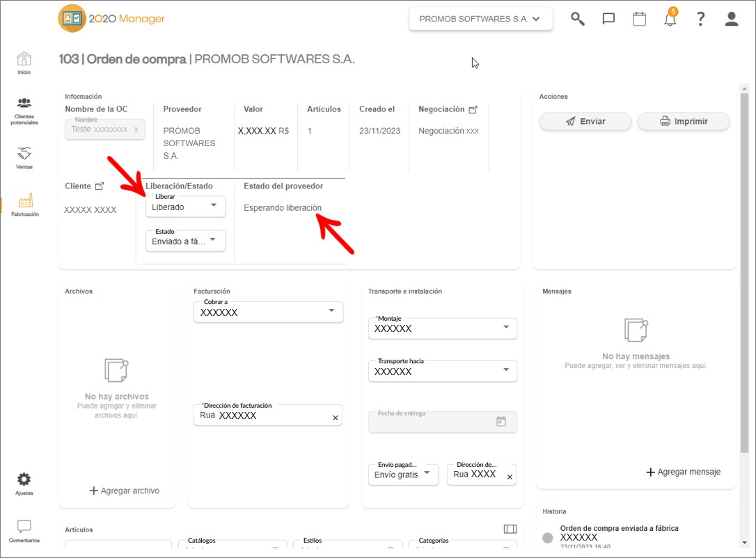This screenshot has height=558, width=756.
Task: Open the Cliente external link icon
Action: tap(100, 186)
